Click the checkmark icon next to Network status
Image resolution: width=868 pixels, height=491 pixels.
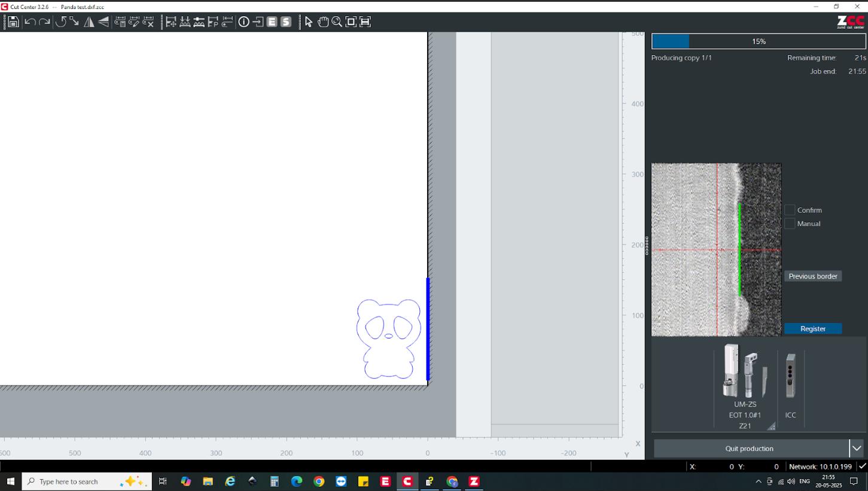pyautogui.click(x=863, y=466)
